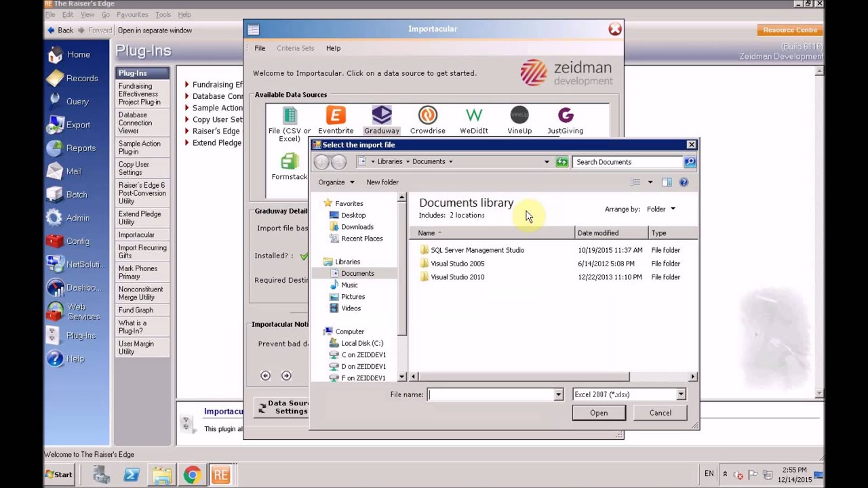Open the change view dropdown arrow

click(x=650, y=182)
